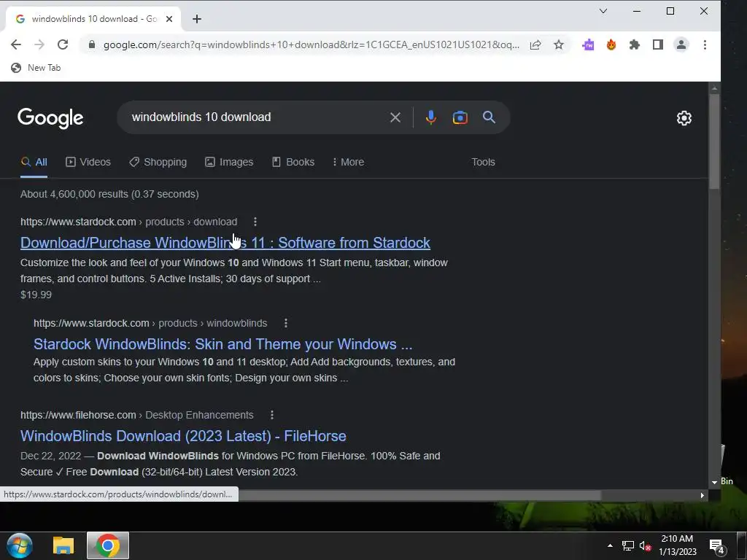Viewport: 747px width, 560px height.
Task: Click the orange flame extension icon
Action: 611,44
